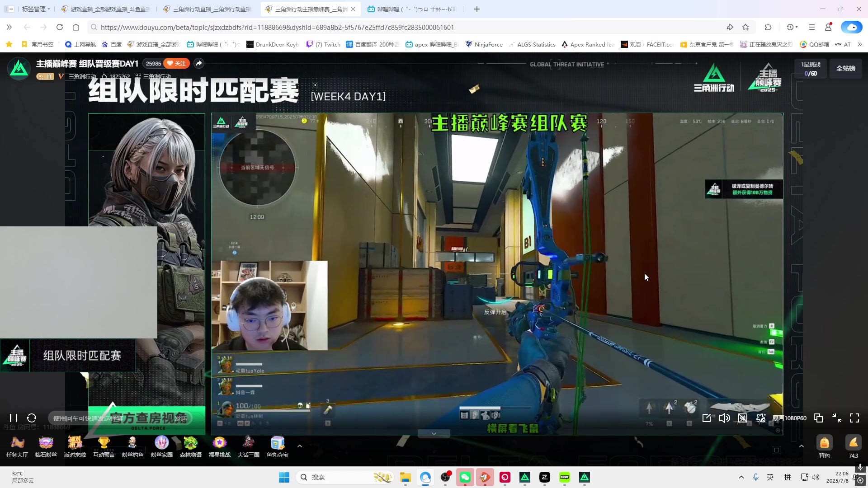Open 互动预言 trophy icon
868x488 pixels.
[104, 446]
